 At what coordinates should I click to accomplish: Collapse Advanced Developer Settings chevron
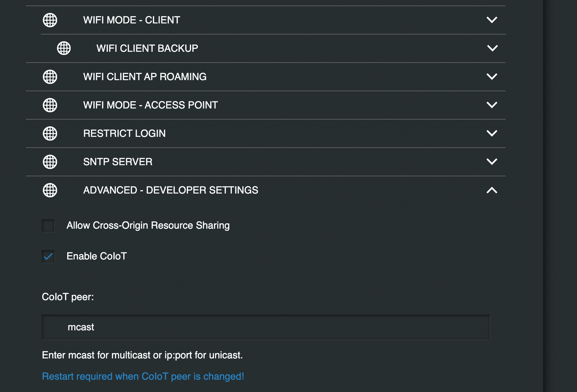[492, 190]
